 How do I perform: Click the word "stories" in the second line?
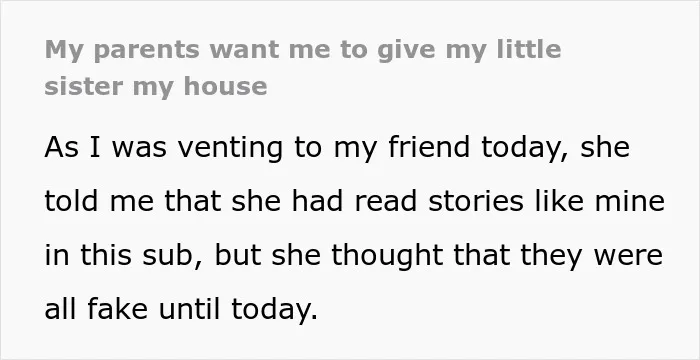pos(475,201)
